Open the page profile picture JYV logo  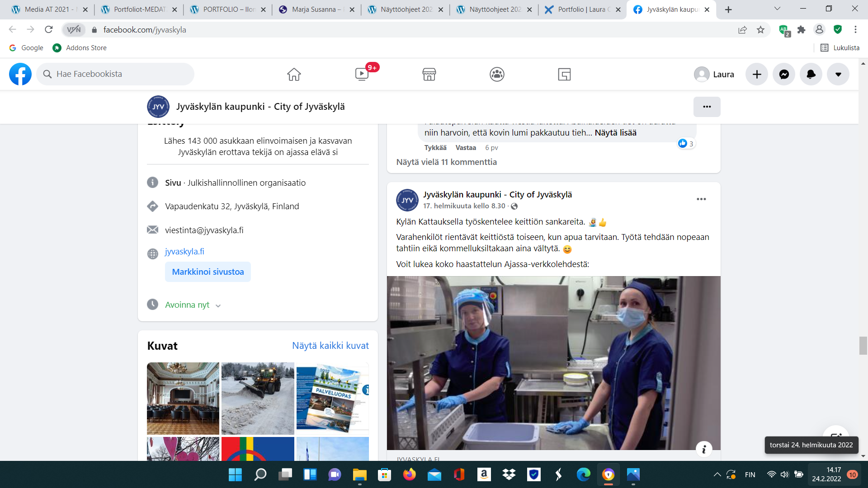158,107
